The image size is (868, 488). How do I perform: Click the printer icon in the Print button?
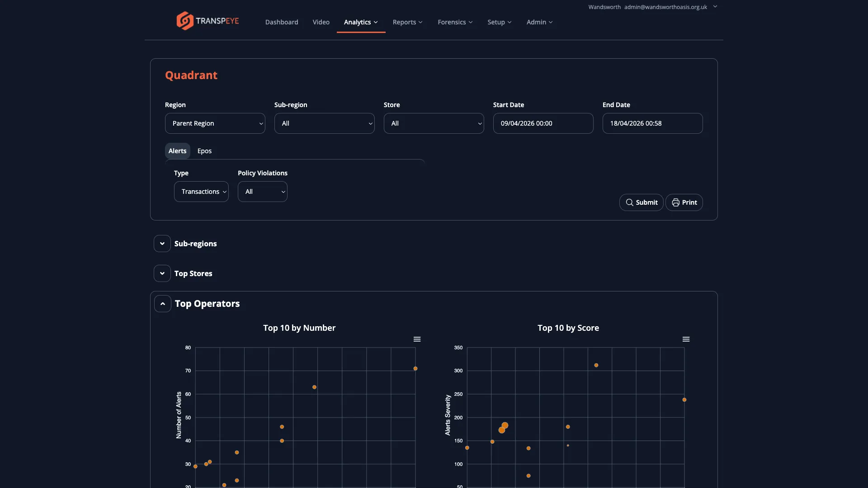coord(675,202)
